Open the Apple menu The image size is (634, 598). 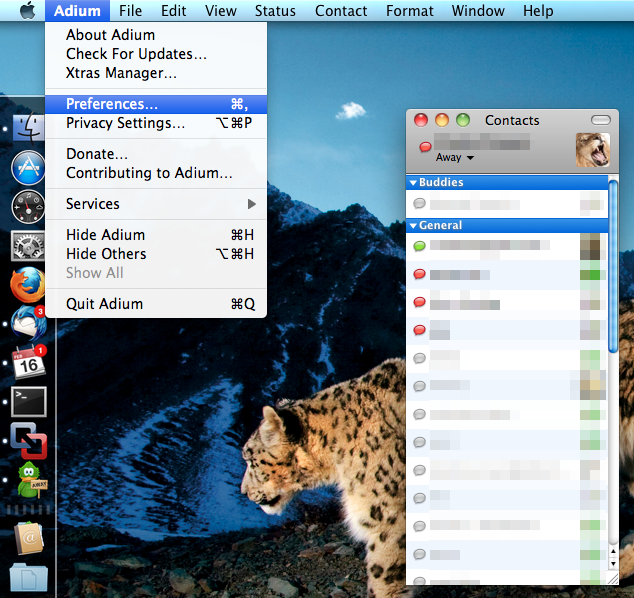(x=27, y=11)
